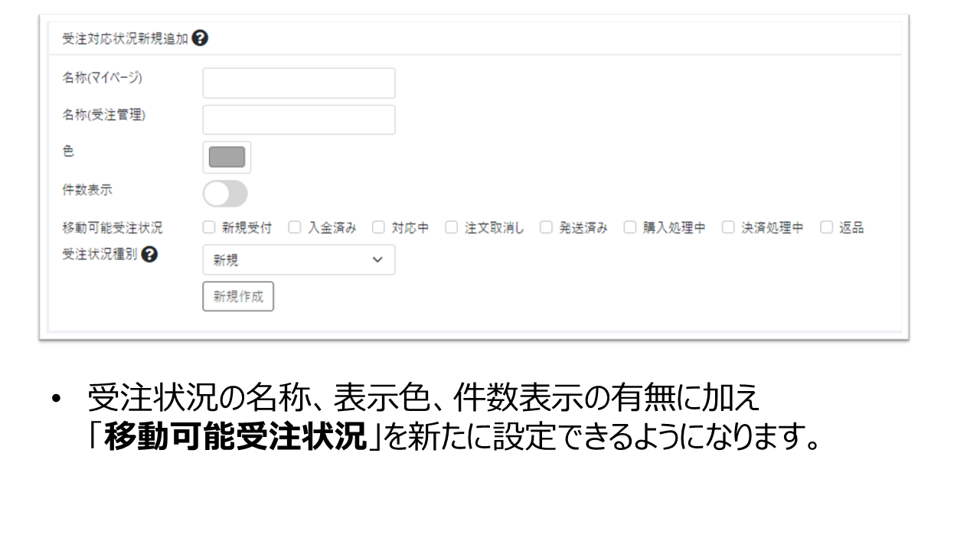Toggle the 件数表示 switch on

[225, 194]
